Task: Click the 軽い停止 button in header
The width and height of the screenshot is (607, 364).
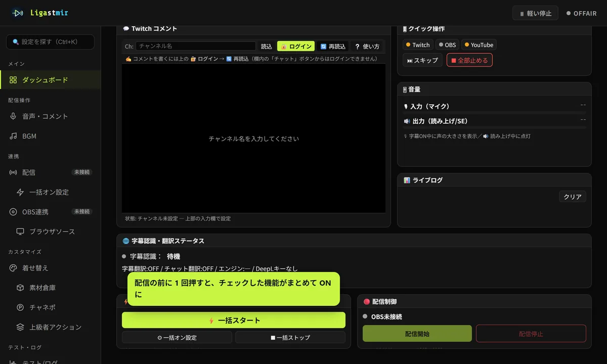Action: tap(535, 13)
